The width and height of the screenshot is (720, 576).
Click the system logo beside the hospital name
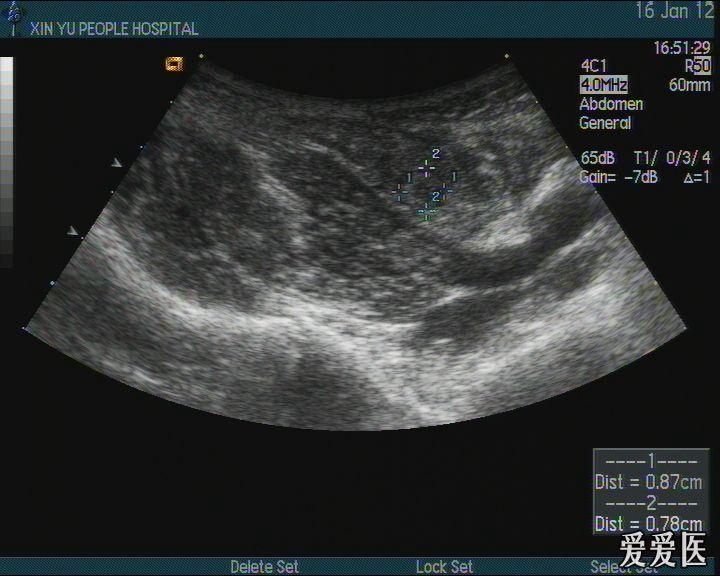point(13,19)
